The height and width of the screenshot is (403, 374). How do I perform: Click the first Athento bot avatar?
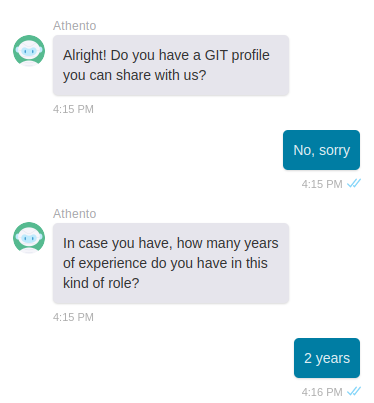point(29,51)
